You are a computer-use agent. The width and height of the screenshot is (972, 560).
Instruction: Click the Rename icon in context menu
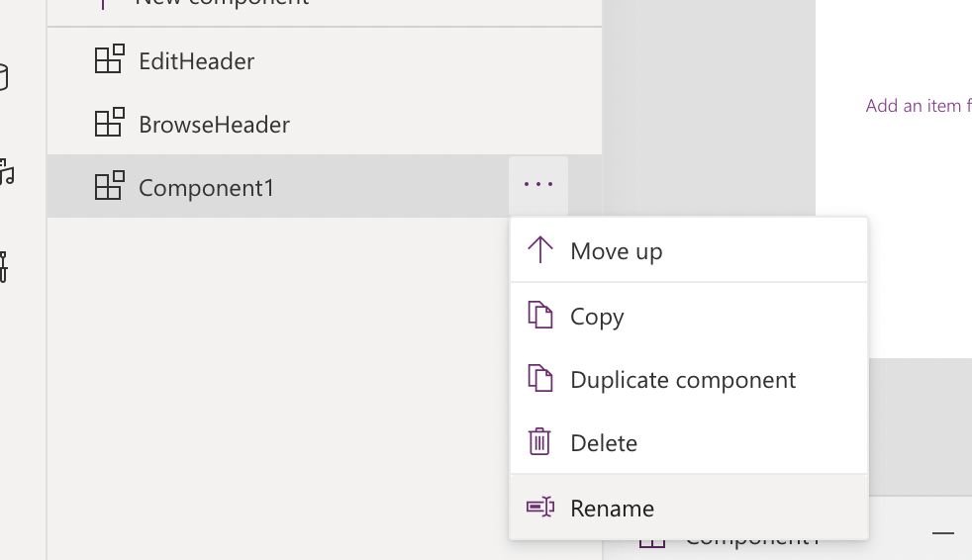pyautogui.click(x=539, y=508)
